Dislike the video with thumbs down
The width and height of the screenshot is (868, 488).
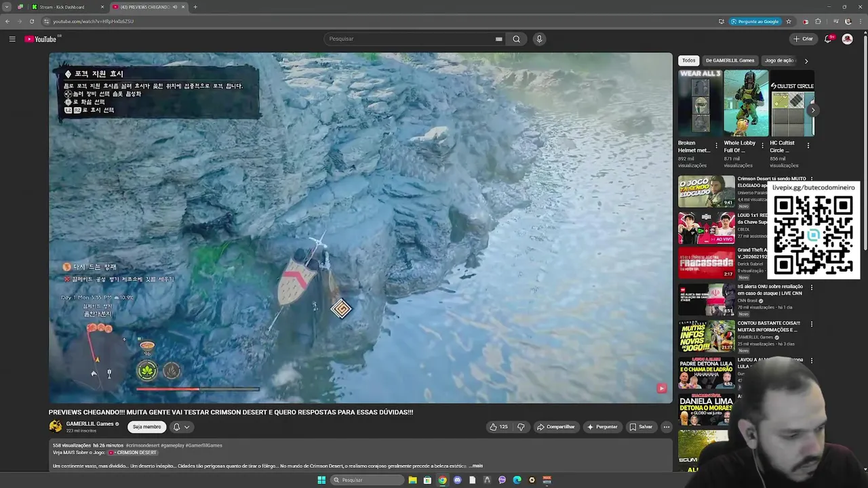(x=521, y=427)
